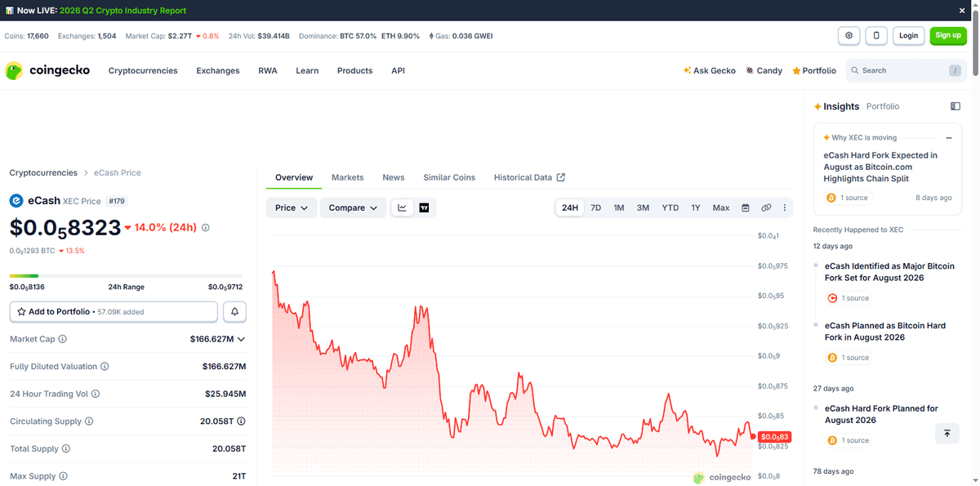Switch to the News tab

click(x=394, y=177)
